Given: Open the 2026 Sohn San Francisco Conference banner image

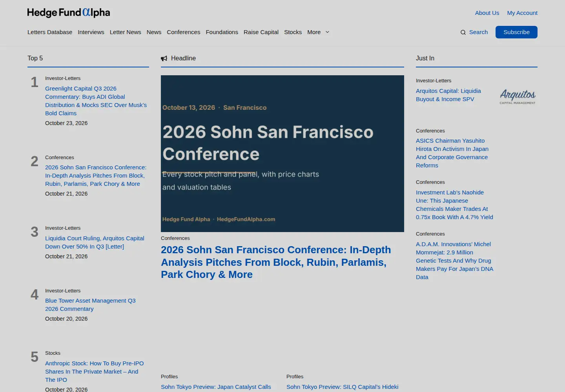Looking at the screenshot, I should click(282, 154).
